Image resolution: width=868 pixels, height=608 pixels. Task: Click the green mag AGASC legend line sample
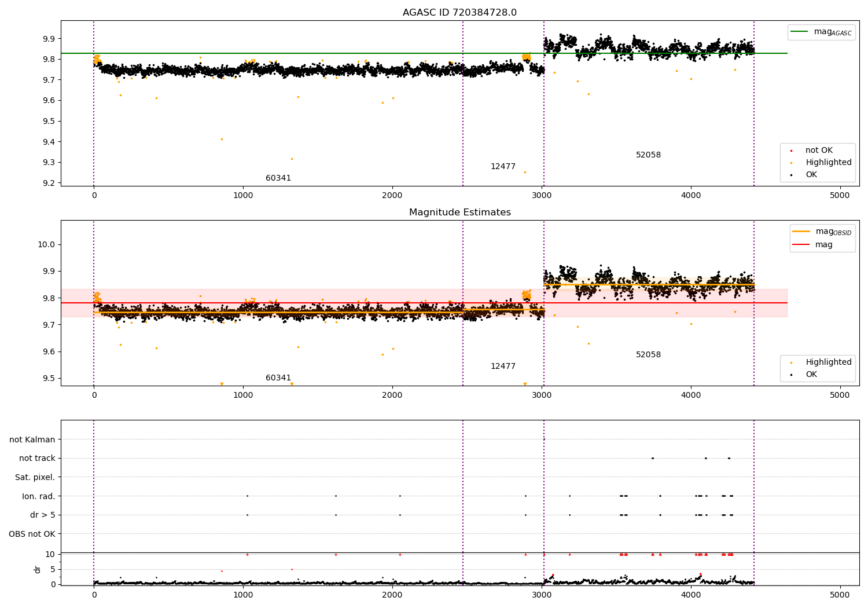[x=799, y=32]
